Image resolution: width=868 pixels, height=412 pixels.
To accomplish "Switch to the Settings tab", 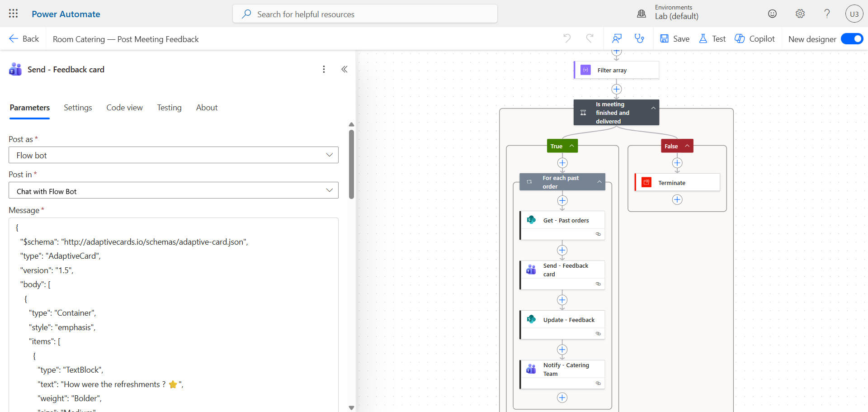I will point(78,108).
